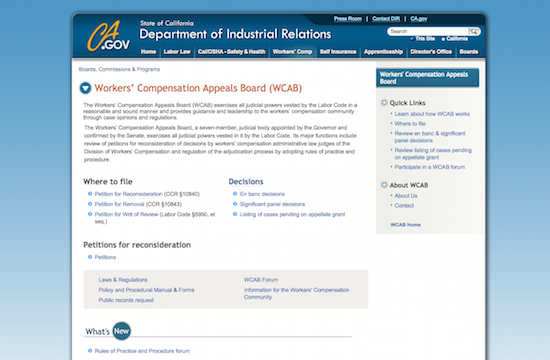Viewport: 550px width, 360px height.
Task: Open the Boards menu
Action: click(469, 52)
